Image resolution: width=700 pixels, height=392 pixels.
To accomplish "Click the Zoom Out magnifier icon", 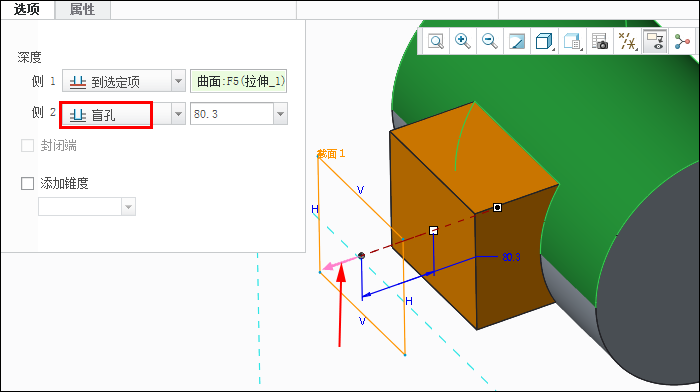I will (490, 42).
